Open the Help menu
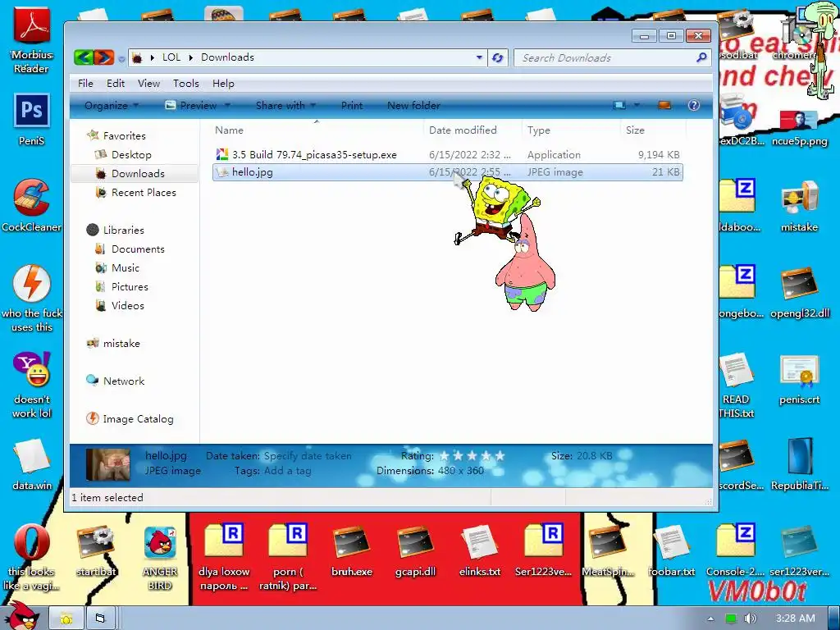Screen dimensions: 840x630 [x=223, y=84]
